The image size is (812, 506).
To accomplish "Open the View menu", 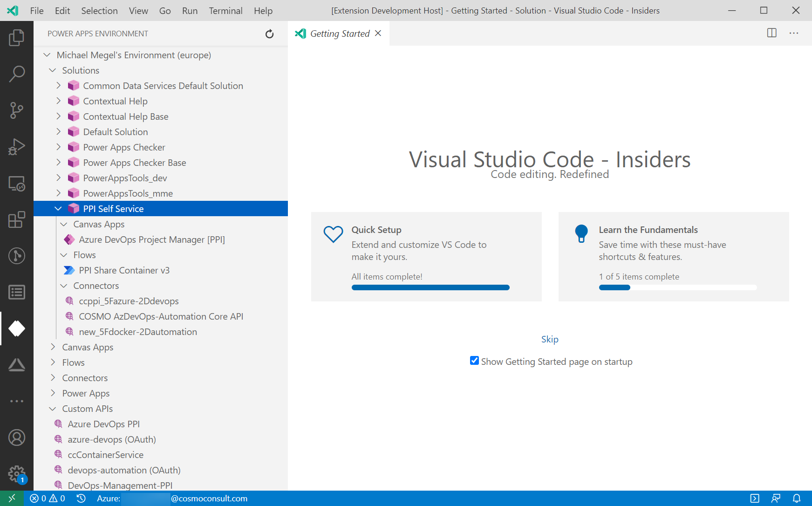I will pos(138,10).
